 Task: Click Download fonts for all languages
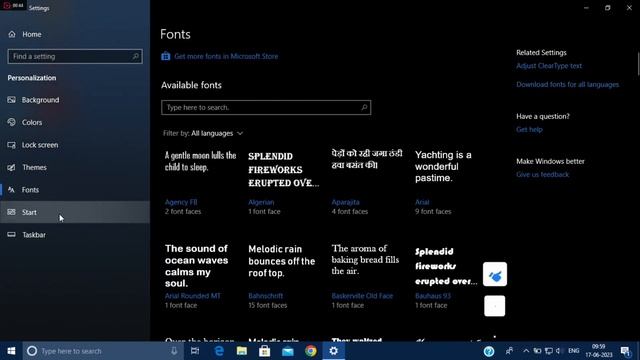coord(567,84)
